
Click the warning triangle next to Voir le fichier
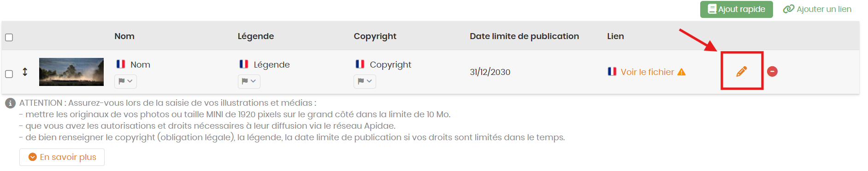click(x=681, y=72)
